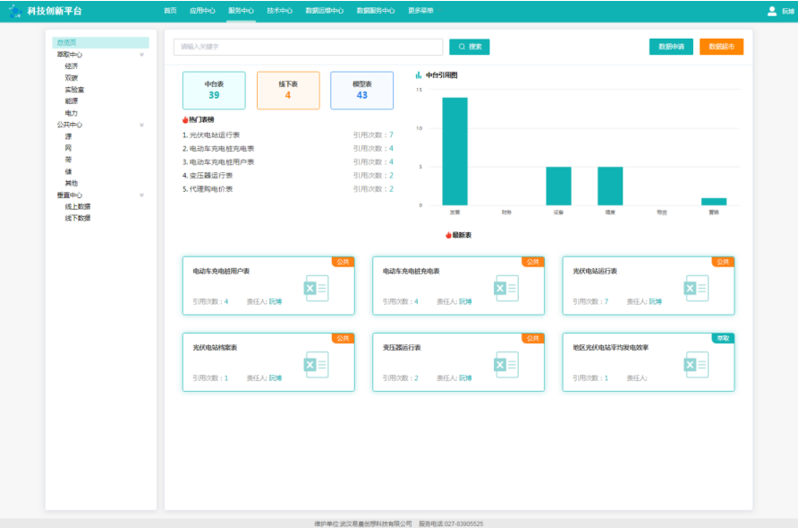Click the Excel icon on 电动车充电桩充电表 card
This screenshot has height=529, width=798.
pos(506,288)
